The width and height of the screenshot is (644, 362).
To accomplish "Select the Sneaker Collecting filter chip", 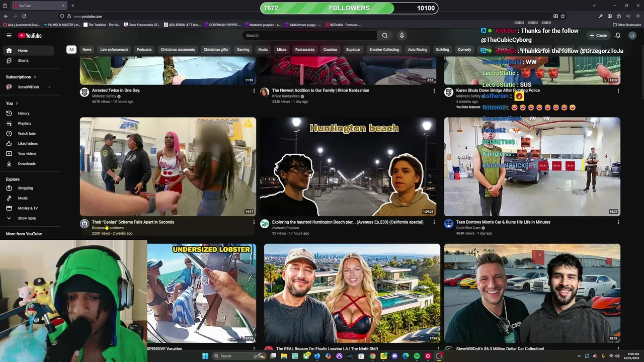I will [384, 50].
